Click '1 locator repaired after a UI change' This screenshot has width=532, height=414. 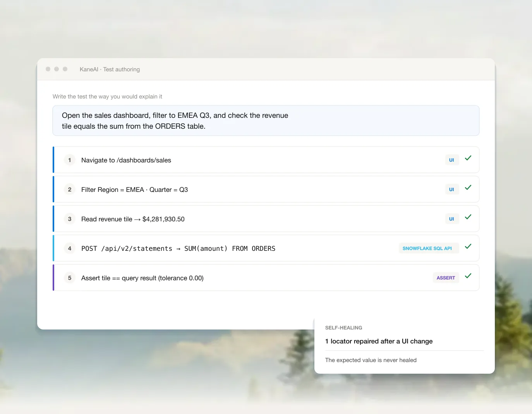click(379, 341)
